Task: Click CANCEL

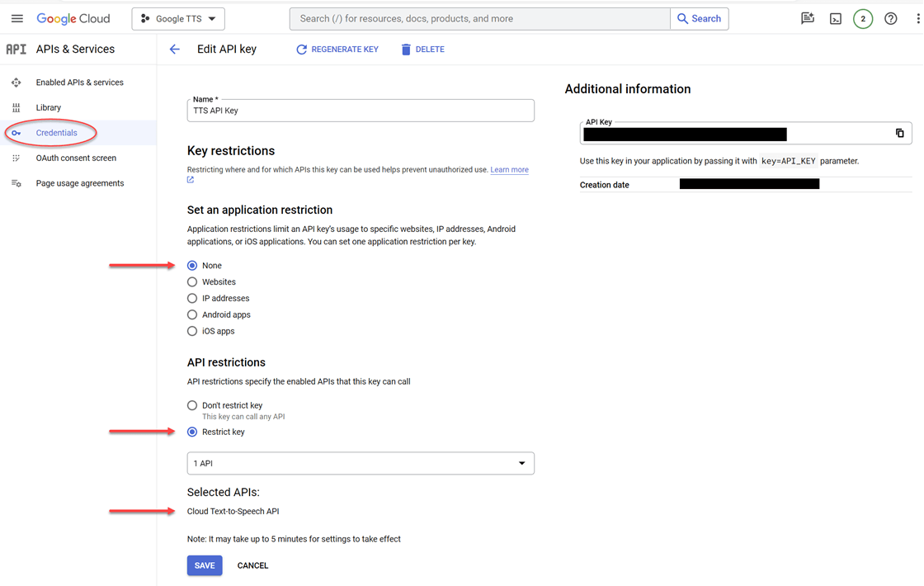Action: coord(252,566)
